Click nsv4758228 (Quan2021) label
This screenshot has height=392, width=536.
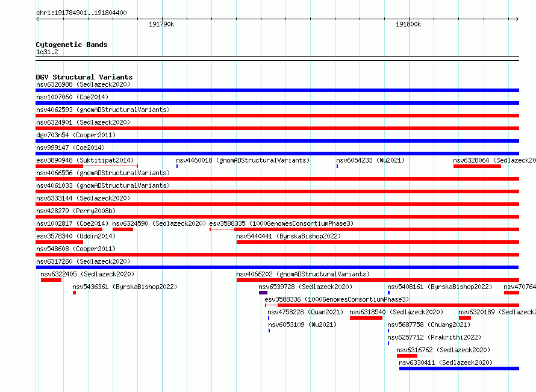[305, 312]
